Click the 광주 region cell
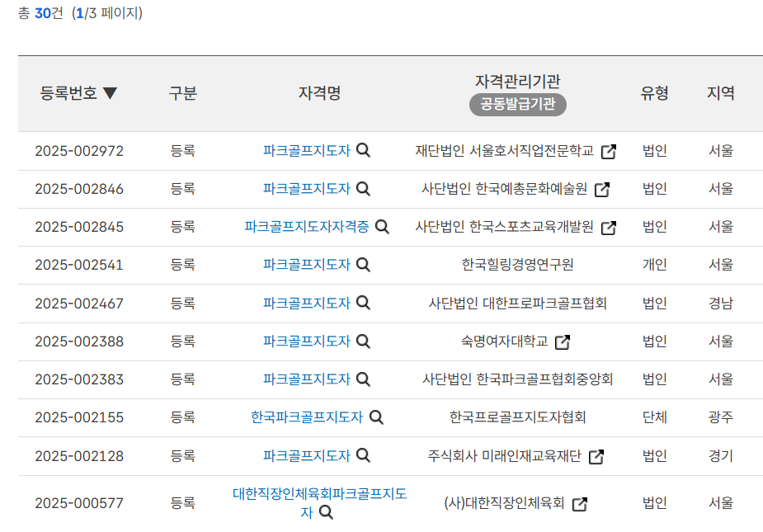The image size is (763, 532). (x=721, y=417)
